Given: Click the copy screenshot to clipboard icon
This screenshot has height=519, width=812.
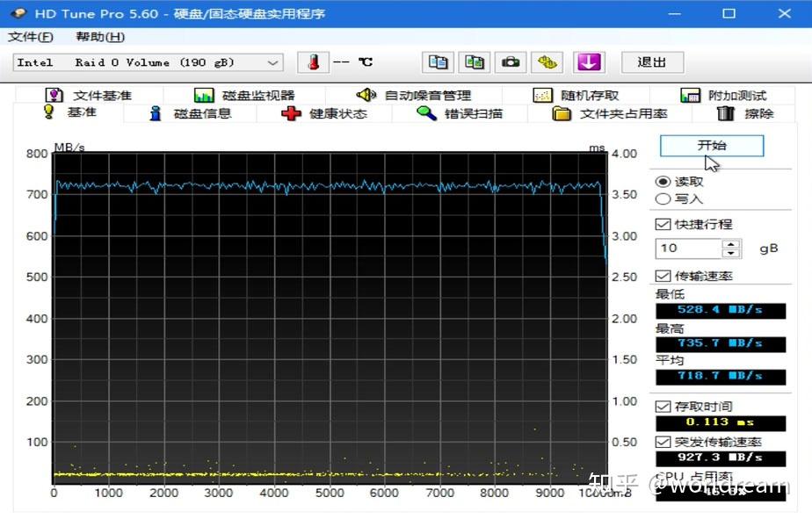Looking at the screenshot, I should [x=475, y=62].
